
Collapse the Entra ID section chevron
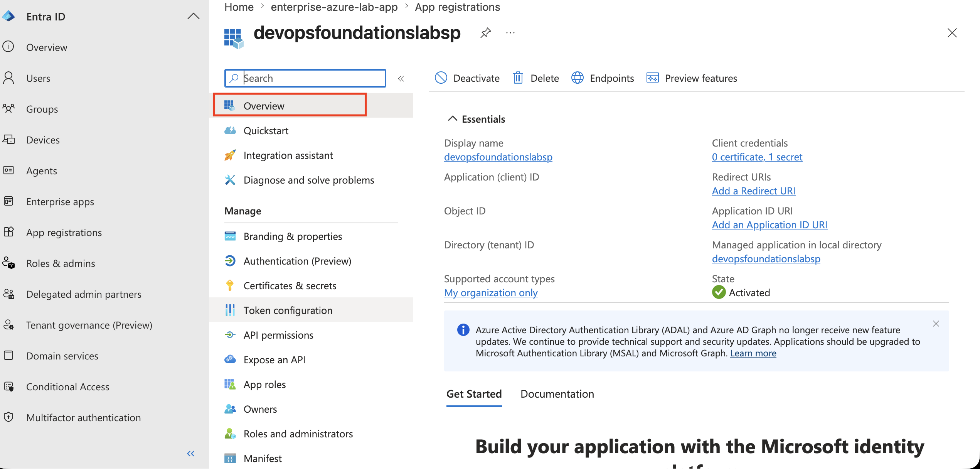tap(193, 16)
